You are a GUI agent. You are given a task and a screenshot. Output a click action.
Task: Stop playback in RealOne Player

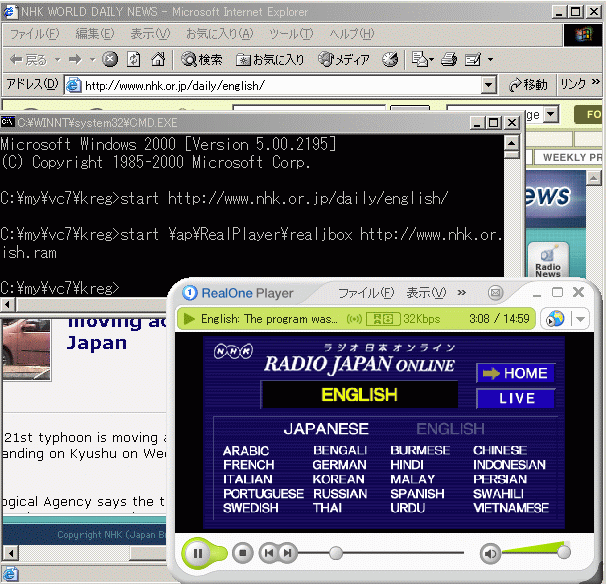(x=243, y=553)
